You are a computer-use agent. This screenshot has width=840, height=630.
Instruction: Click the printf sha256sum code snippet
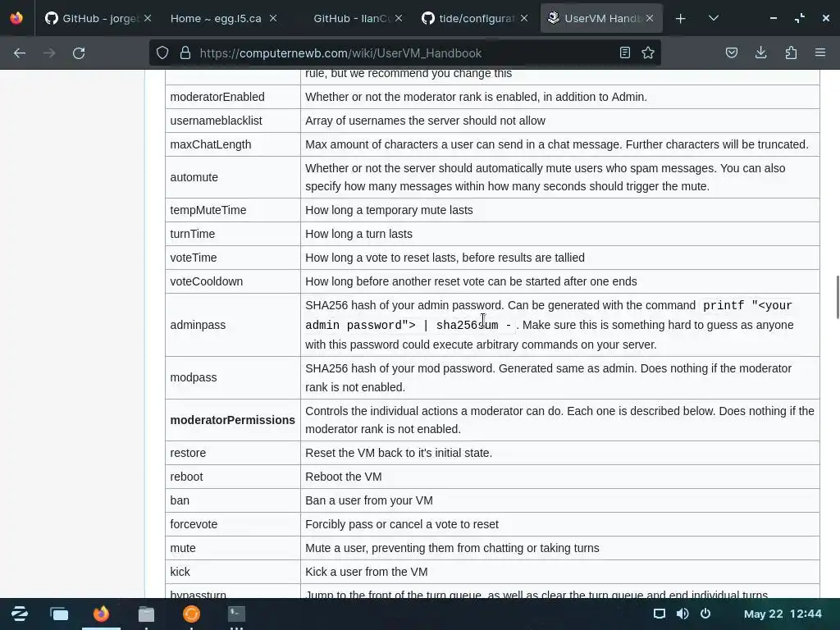pos(549,315)
